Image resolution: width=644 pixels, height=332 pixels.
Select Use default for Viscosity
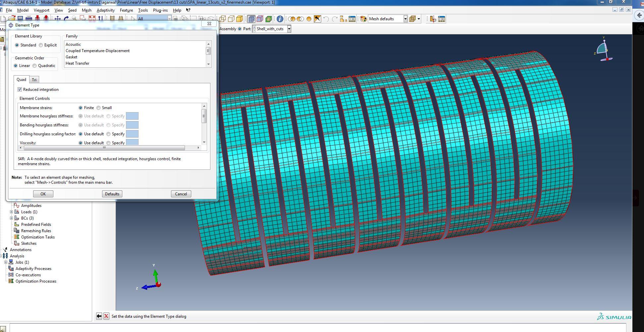coord(81,143)
